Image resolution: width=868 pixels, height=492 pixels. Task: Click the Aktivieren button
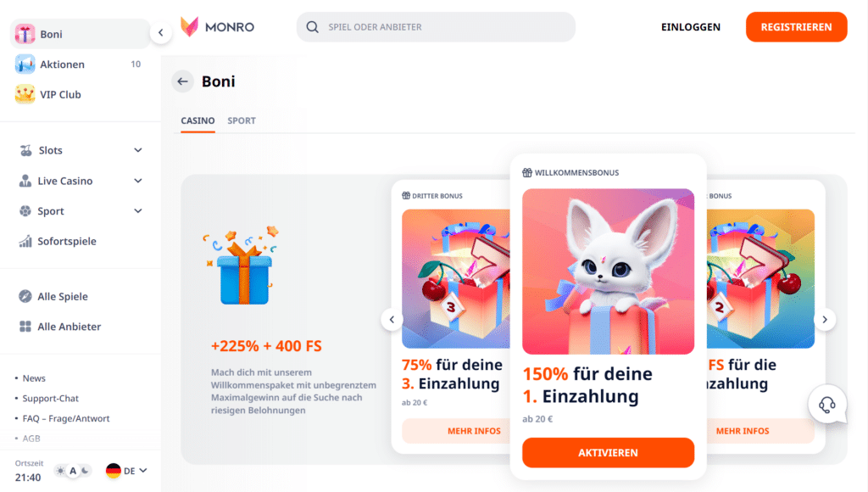pyautogui.click(x=608, y=453)
